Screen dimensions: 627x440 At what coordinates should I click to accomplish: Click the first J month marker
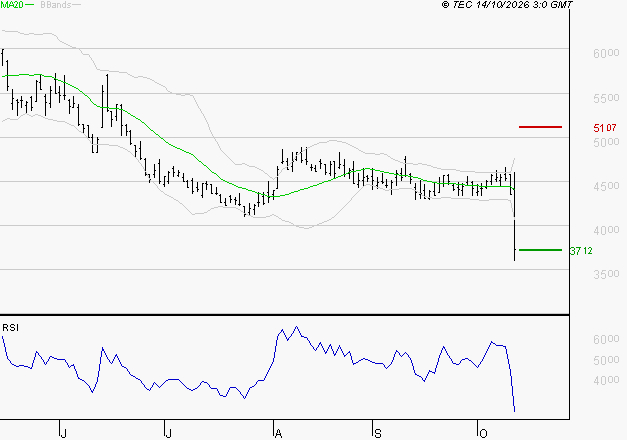click(x=63, y=433)
